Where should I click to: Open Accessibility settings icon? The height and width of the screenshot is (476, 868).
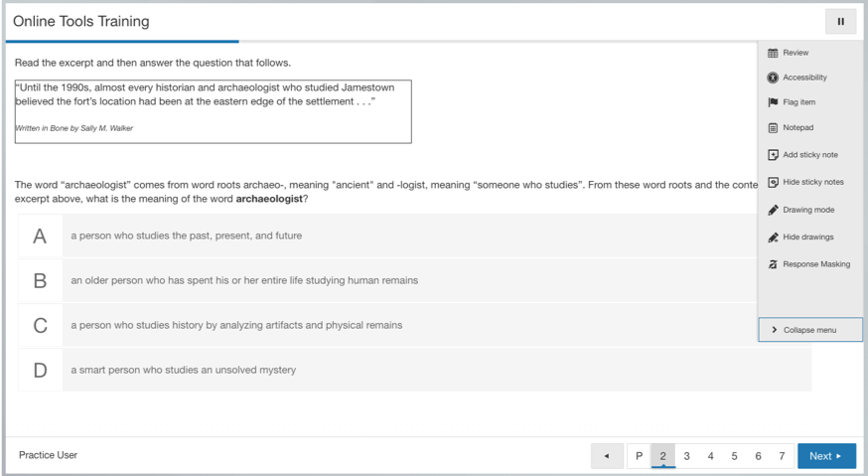[773, 78]
